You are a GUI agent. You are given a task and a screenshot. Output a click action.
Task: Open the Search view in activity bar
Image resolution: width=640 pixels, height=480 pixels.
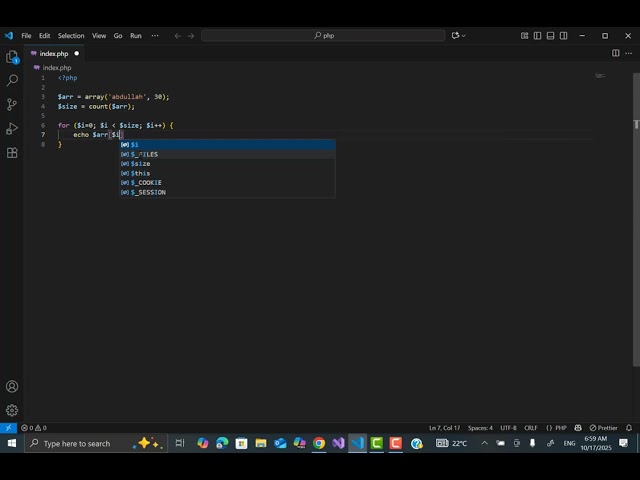point(12,80)
